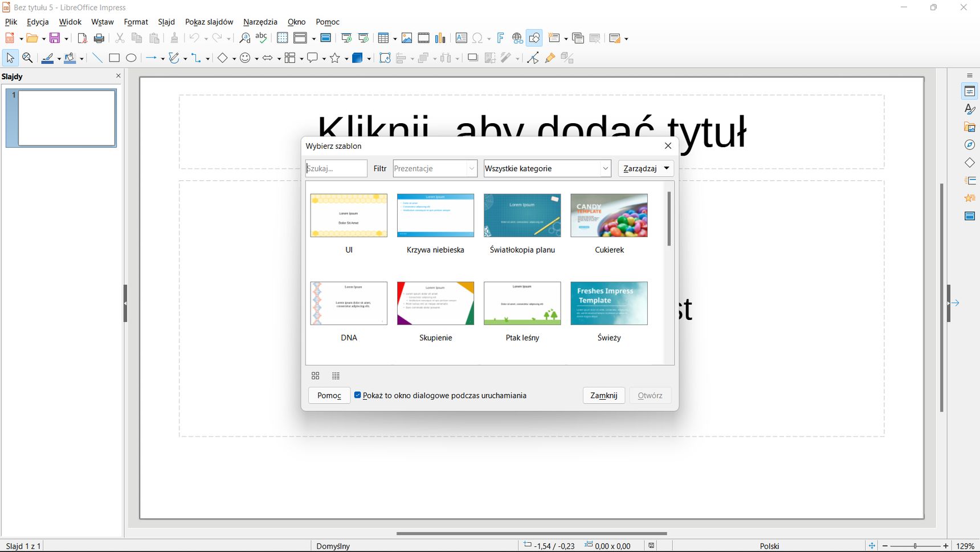980x552 pixels.
Task: Select slide 1 in Slajdy panel
Action: click(x=62, y=118)
